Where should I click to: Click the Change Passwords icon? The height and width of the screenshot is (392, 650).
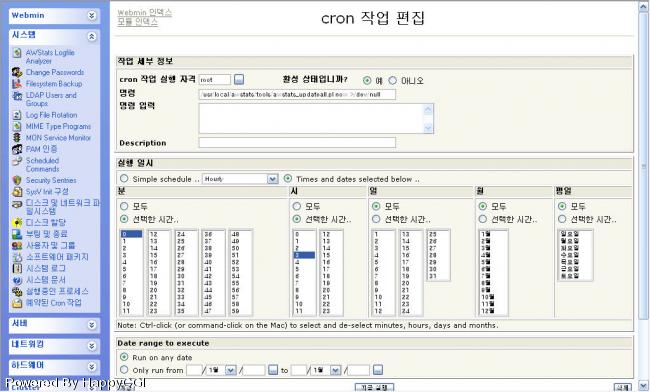[x=17, y=73]
